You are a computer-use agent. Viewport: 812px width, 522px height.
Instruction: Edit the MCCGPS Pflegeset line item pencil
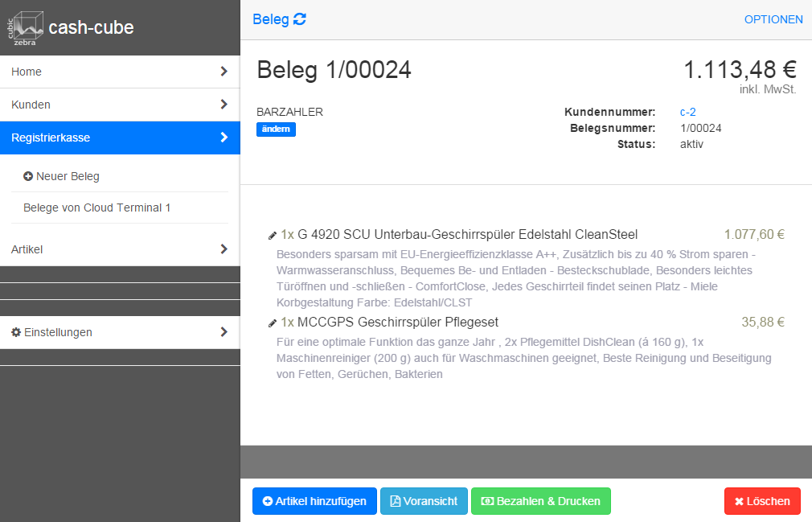[273, 323]
